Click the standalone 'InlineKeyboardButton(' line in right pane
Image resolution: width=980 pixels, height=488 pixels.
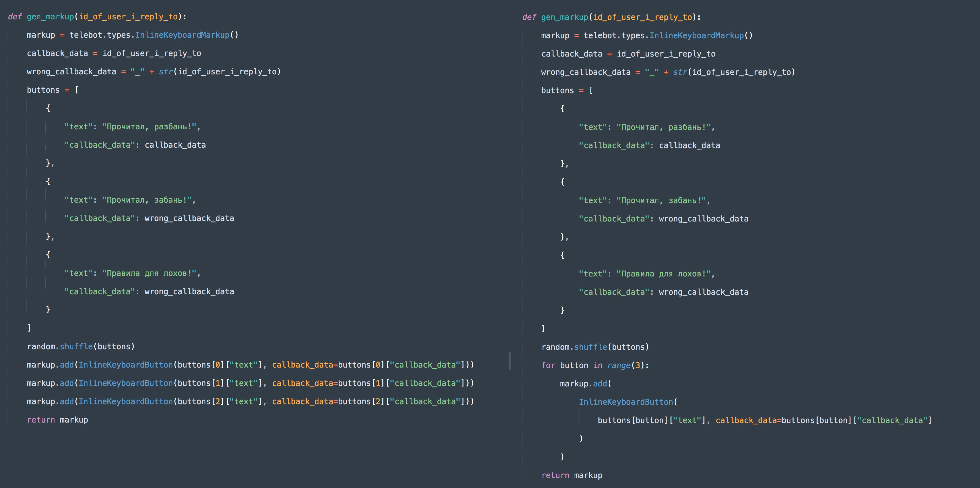click(x=628, y=402)
